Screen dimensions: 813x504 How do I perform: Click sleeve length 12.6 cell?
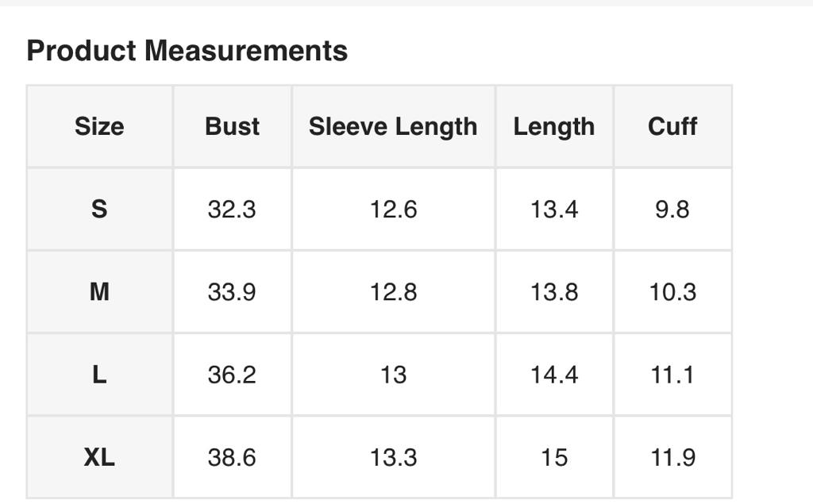click(x=393, y=210)
